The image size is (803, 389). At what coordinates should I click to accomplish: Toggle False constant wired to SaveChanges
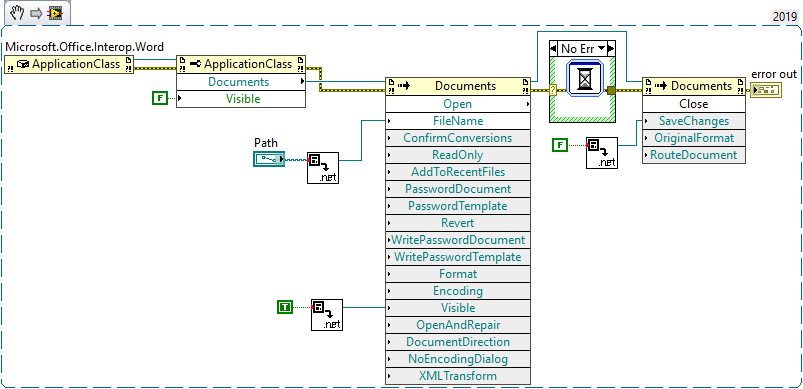(560, 145)
